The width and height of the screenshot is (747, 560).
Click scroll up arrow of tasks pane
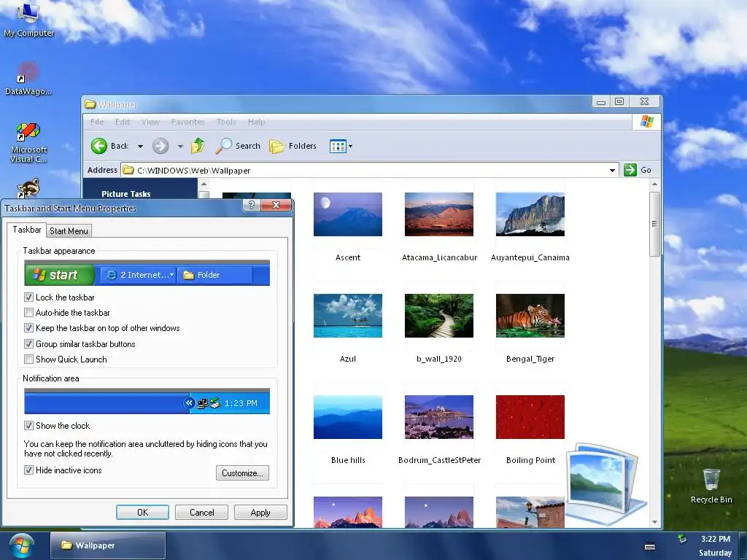click(204, 184)
